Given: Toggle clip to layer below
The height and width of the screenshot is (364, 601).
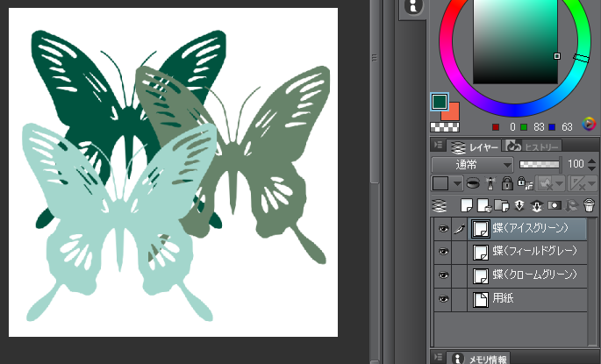Looking at the screenshot, I should (473, 183).
